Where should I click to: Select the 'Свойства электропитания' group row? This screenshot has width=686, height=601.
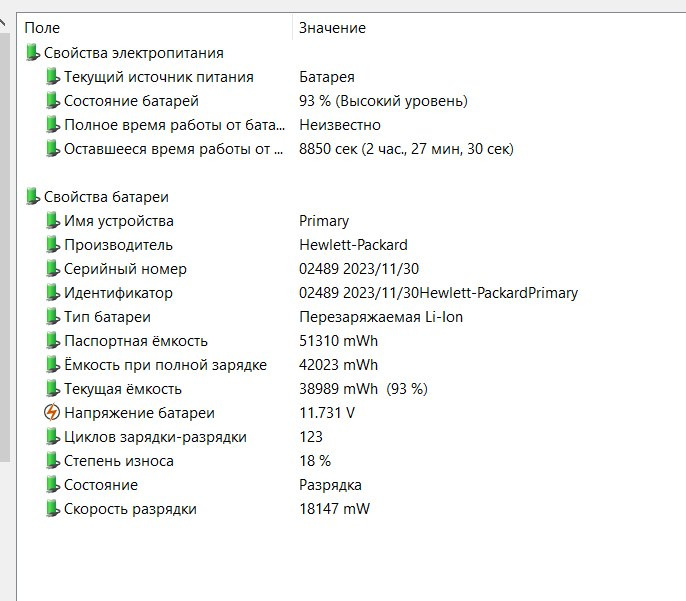point(133,53)
